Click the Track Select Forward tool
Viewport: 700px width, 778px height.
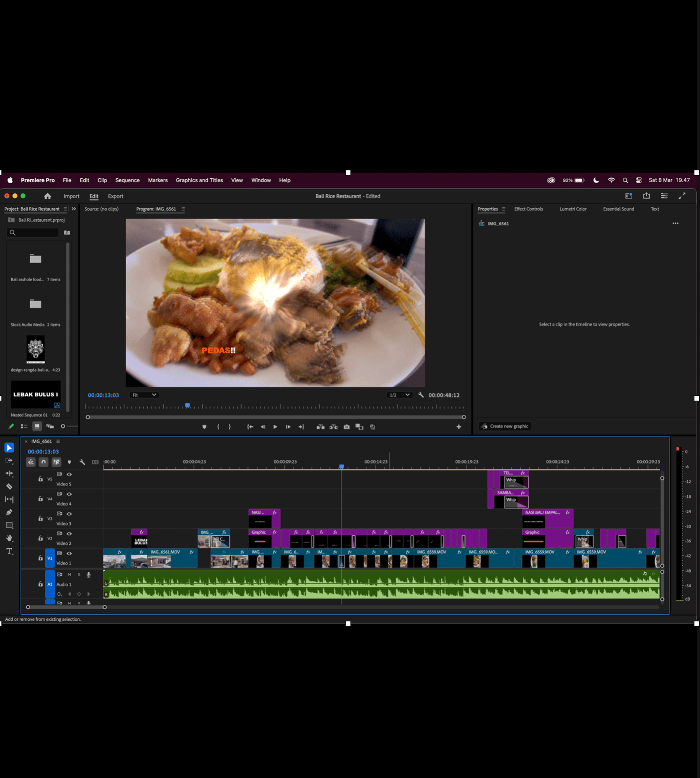pyautogui.click(x=10, y=461)
